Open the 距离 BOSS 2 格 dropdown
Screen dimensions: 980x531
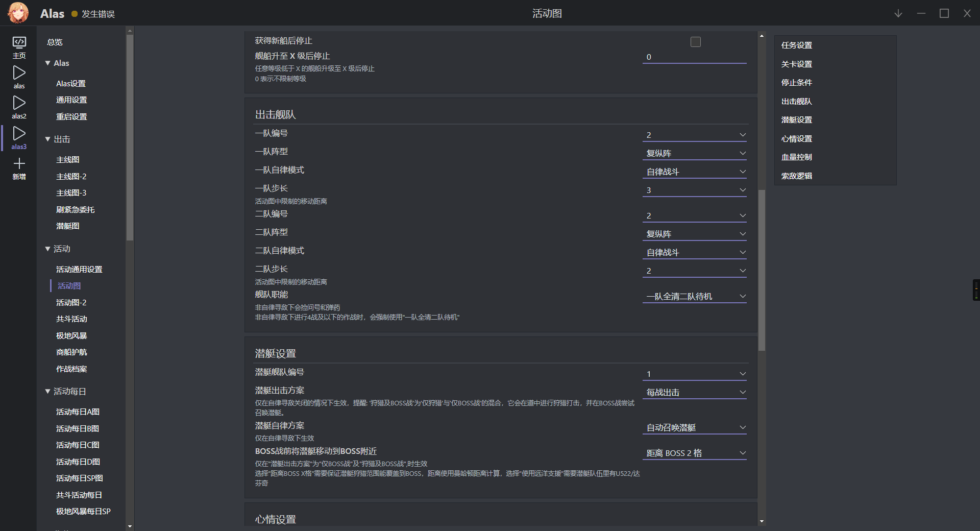694,453
